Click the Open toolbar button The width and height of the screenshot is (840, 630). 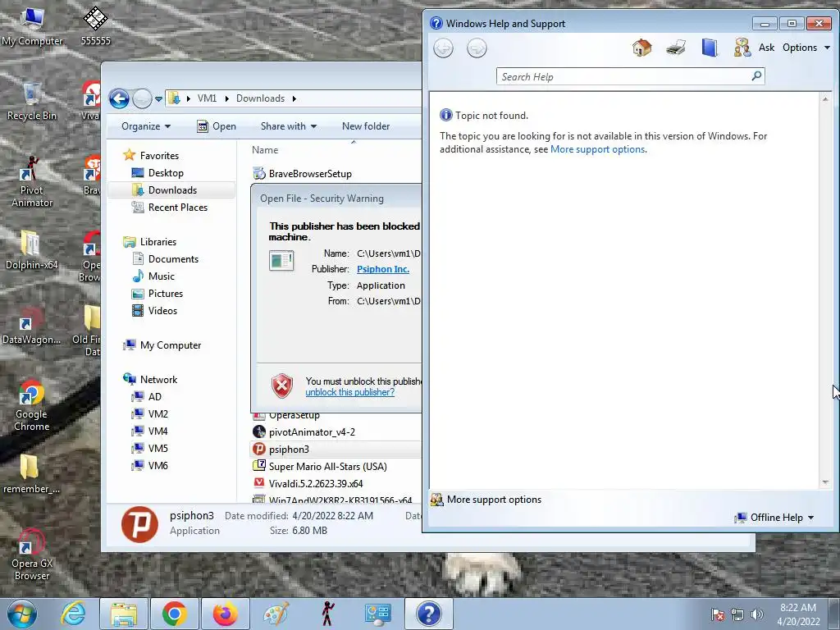(x=217, y=126)
